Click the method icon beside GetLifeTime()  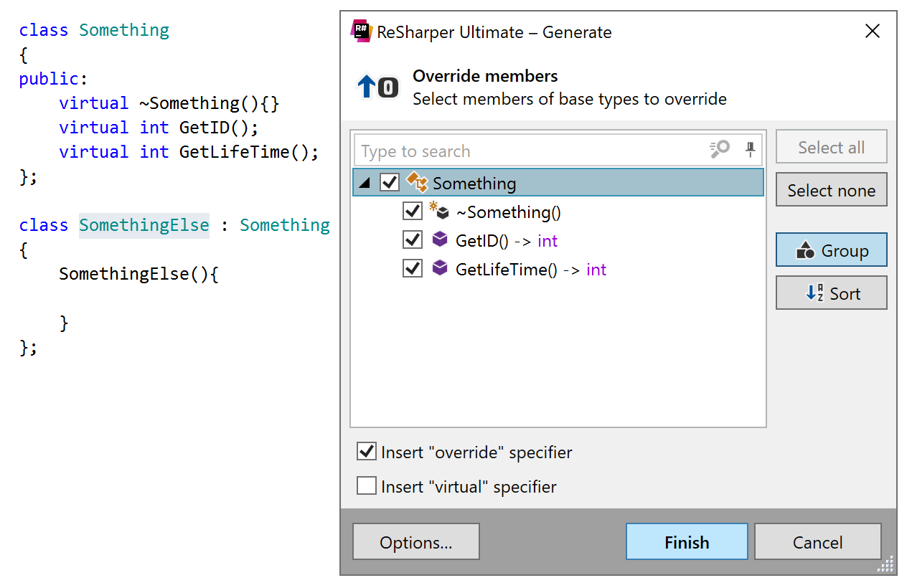pyautogui.click(x=439, y=268)
